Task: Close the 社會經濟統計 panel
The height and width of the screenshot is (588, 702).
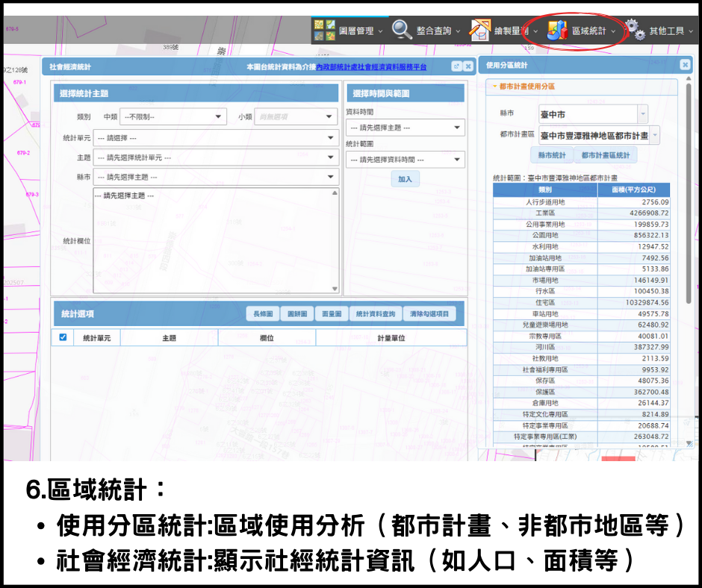Action: pyautogui.click(x=468, y=66)
